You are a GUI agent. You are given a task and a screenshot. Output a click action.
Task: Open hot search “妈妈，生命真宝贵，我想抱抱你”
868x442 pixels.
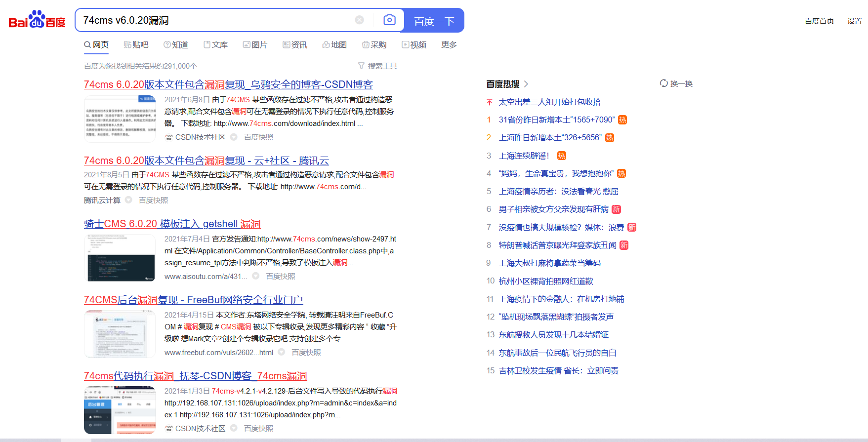(x=556, y=174)
